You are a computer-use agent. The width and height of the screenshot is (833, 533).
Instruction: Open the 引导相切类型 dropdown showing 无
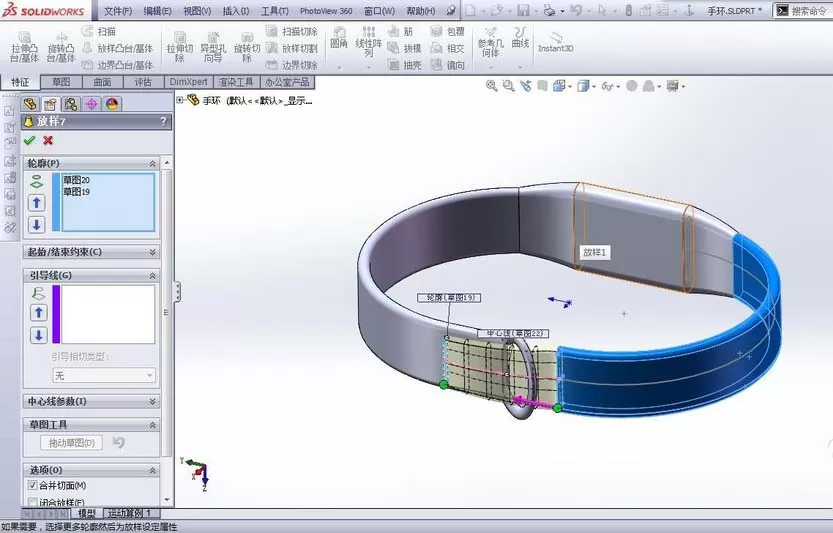pos(104,375)
